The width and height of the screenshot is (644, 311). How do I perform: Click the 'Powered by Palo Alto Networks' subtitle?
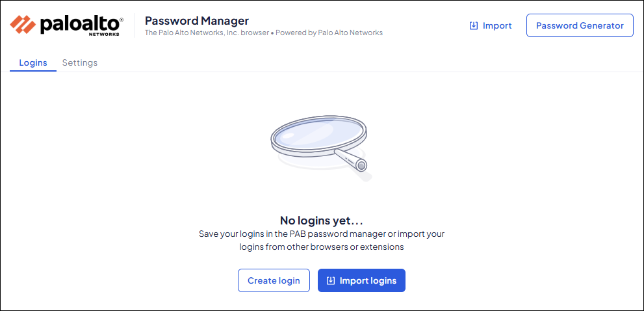tap(329, 33)
